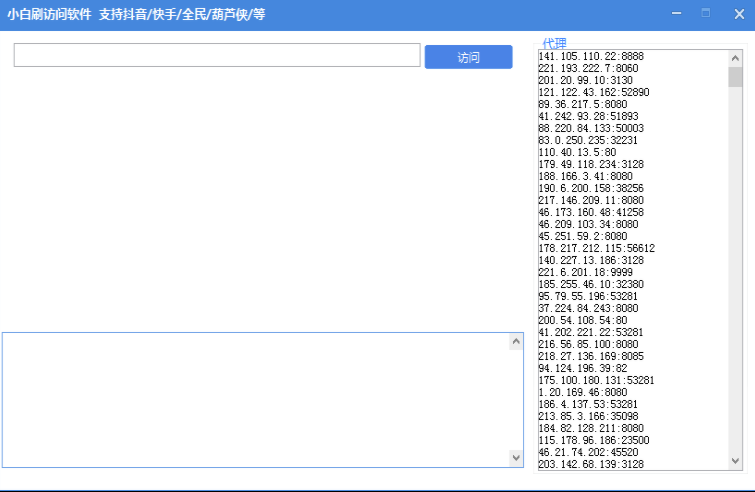
Task: Select proxy 221.6.201.18:9999
Action: point(586,272)
